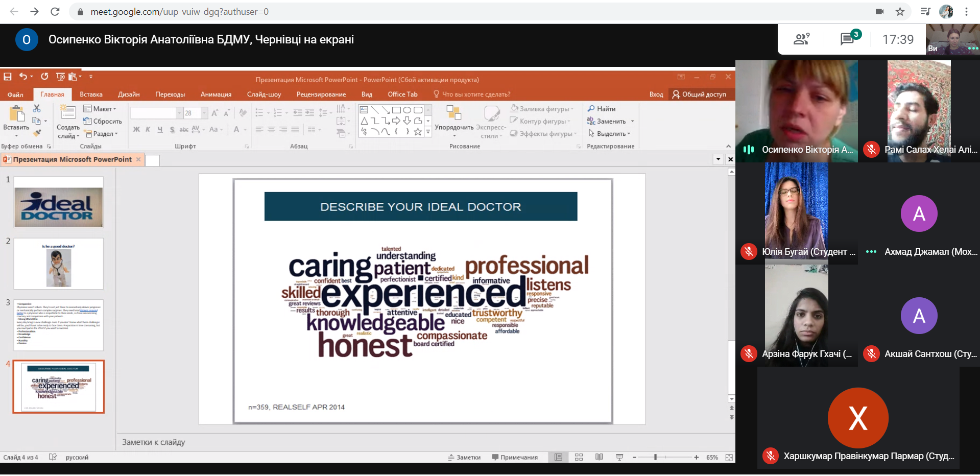Click the Найти (Find) search icon
980x476 pixels.
tap(591, 109)
